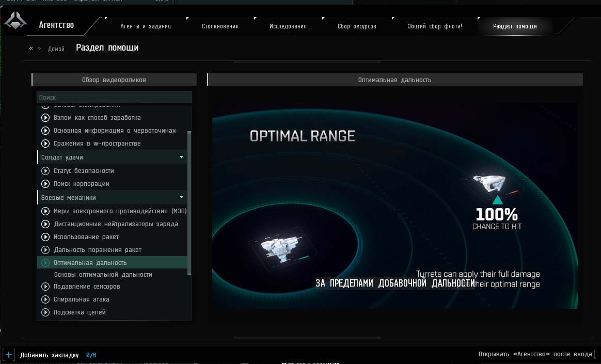The image size is (601, 364).
Task: Click the video list scrollbar
Action: coord(189,203)
